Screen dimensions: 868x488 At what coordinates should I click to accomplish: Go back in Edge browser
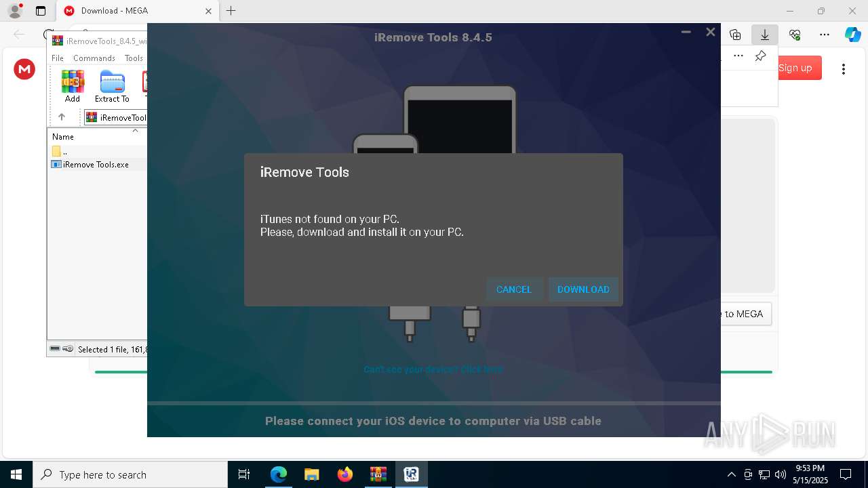19,35
